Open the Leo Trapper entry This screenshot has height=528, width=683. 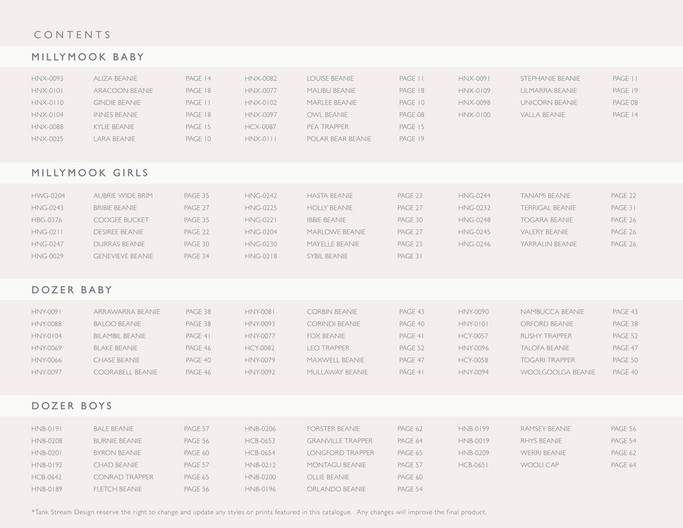pyautogui.click(x=328, y=348)
